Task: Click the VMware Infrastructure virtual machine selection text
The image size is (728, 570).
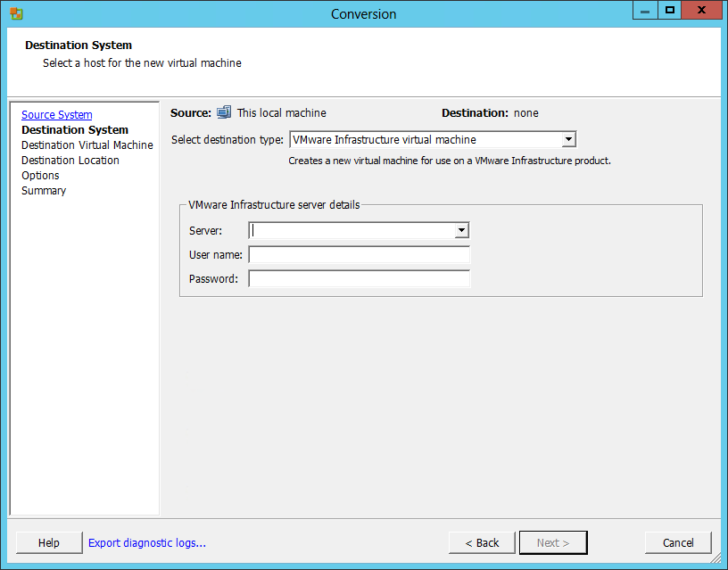Action: click(384, 140)
